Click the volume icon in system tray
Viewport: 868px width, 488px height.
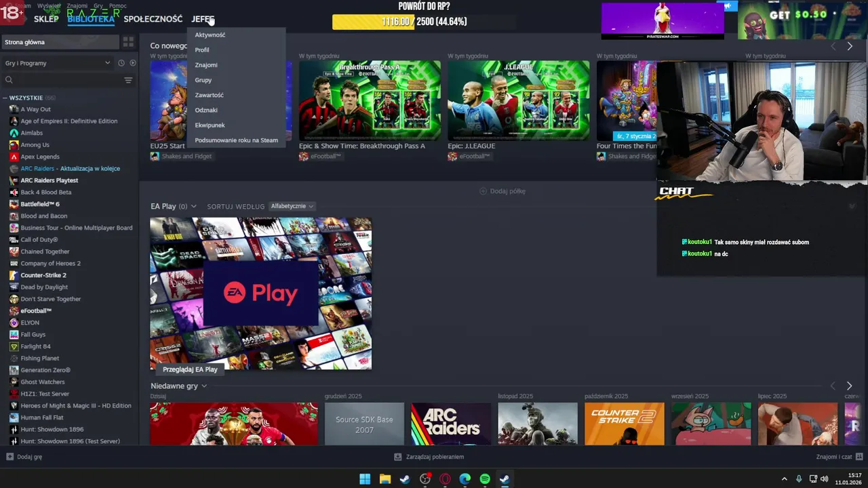click(x=825, y=479)
